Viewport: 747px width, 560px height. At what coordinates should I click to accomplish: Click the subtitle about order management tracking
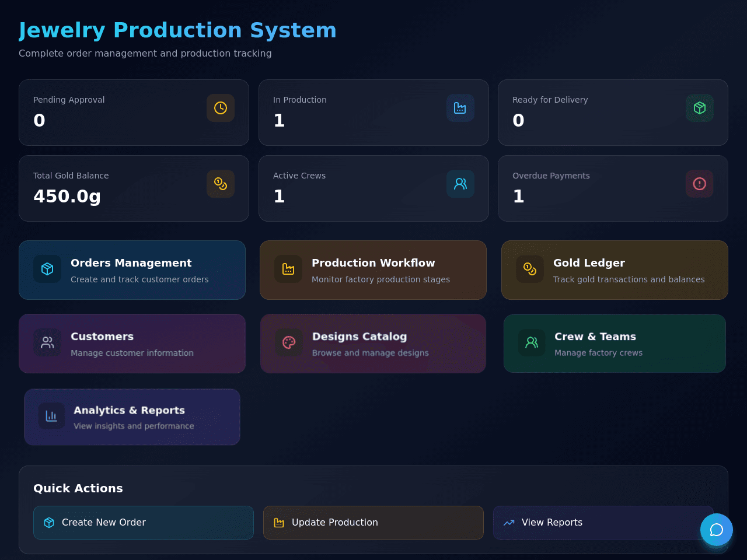145,53
